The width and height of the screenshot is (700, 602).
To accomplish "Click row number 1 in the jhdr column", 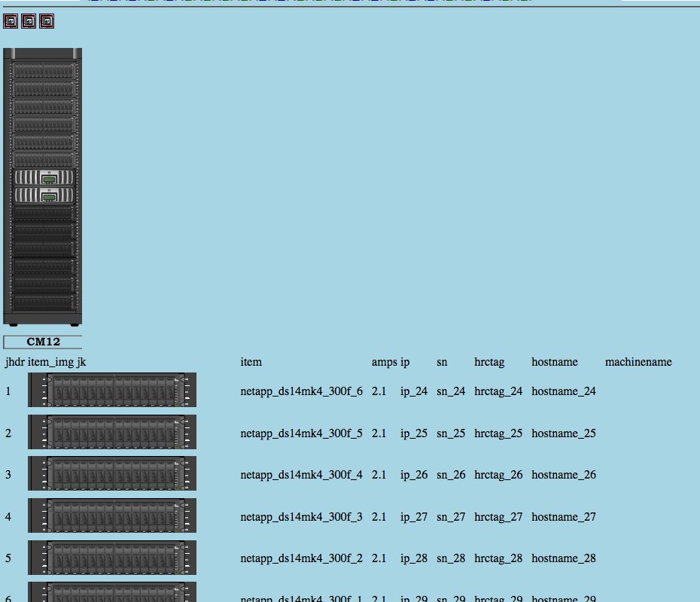I will coord(8,391).
